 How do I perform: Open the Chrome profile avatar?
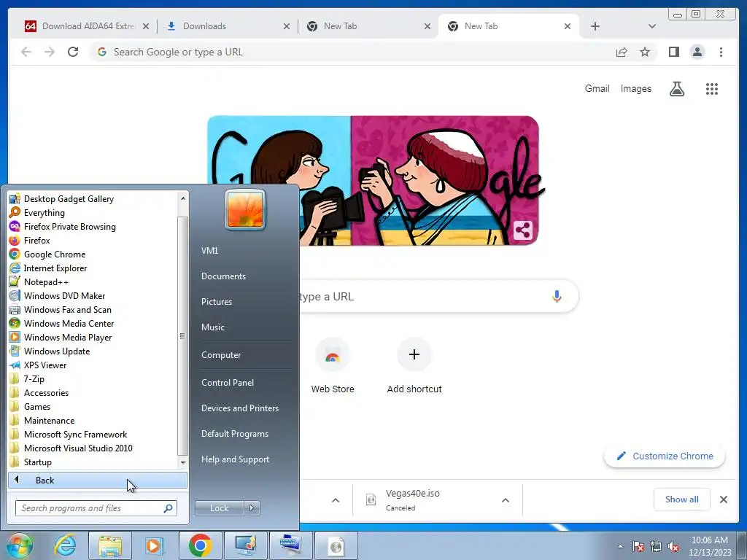tap(697, 52)
